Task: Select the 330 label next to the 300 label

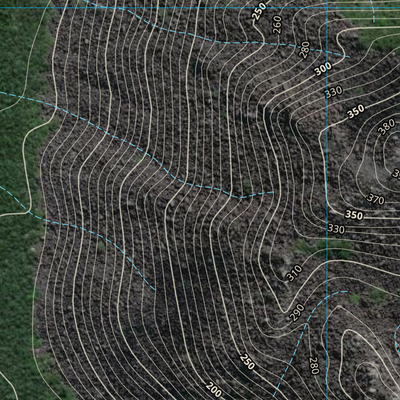Action: point(334,92)
